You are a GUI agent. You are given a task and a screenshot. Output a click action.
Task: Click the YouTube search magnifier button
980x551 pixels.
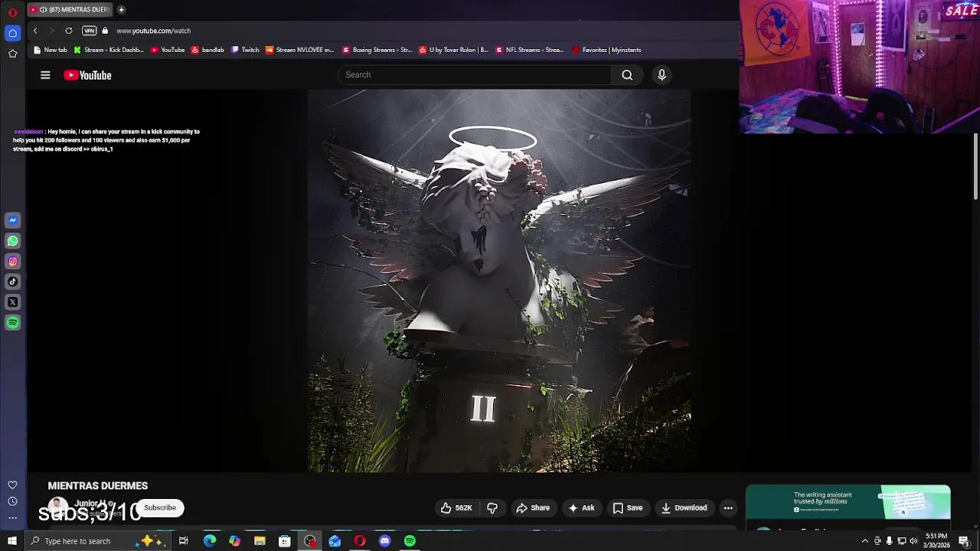click(x=627, y=75)
